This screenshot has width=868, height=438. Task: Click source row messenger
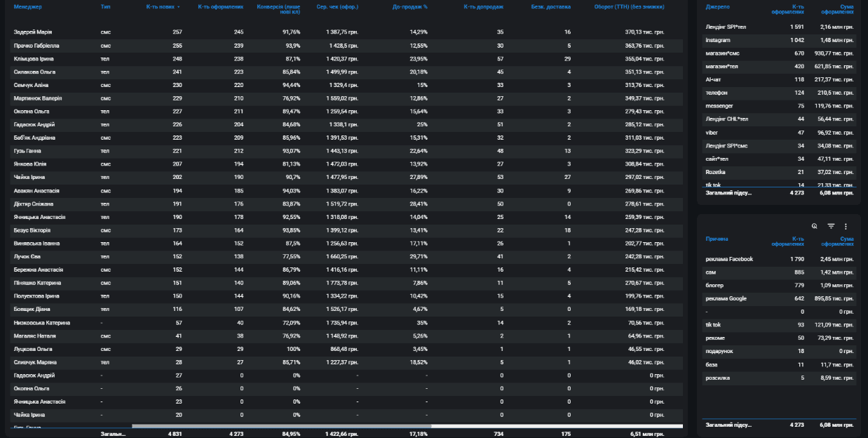tap(780, 106)
